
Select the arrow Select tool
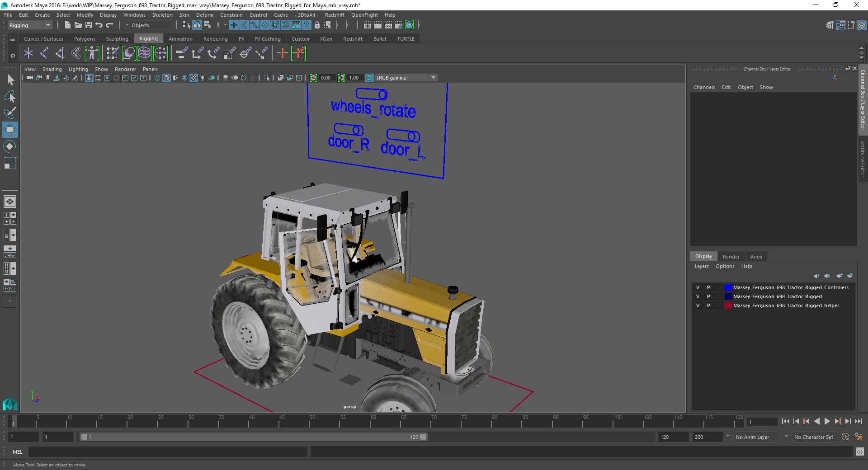[10, 80]
